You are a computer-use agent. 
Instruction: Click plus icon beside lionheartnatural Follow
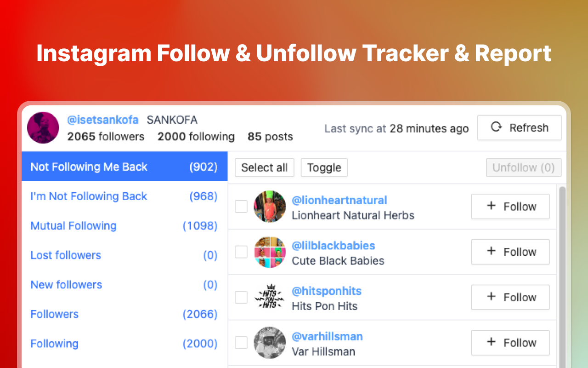coord(491,206)
